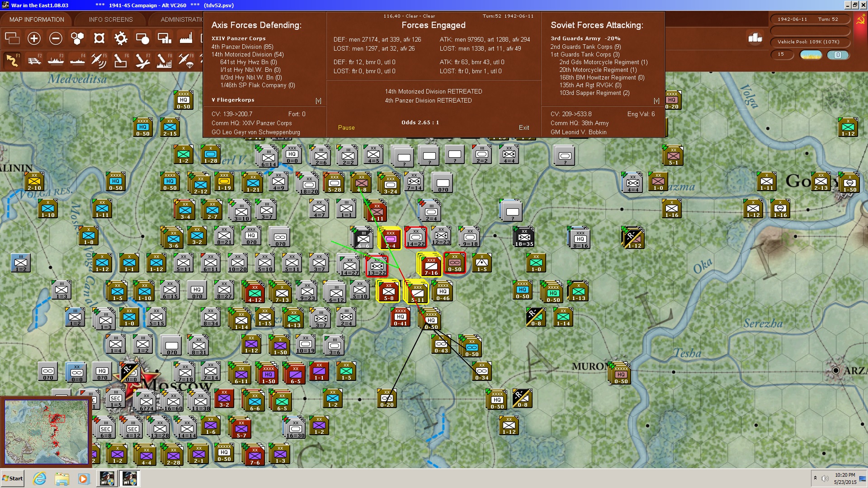Launch Internet Explorer from taskbar
Viewport: 868px width, 488px height.
pos(40,479)
